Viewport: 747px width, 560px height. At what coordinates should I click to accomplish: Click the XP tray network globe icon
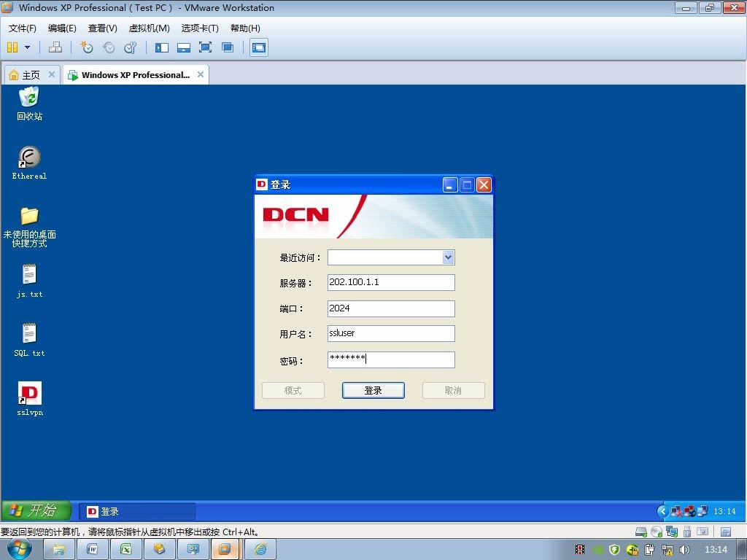[689, 511]
